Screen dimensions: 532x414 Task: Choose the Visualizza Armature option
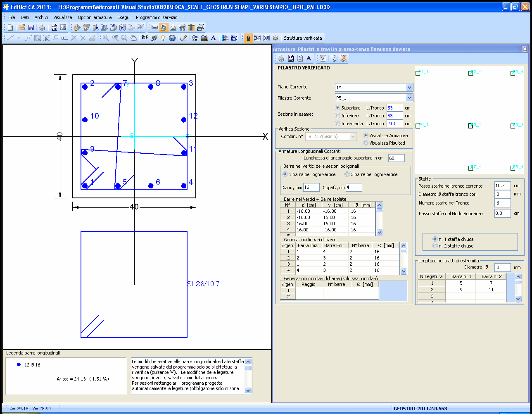pos(366,136)
